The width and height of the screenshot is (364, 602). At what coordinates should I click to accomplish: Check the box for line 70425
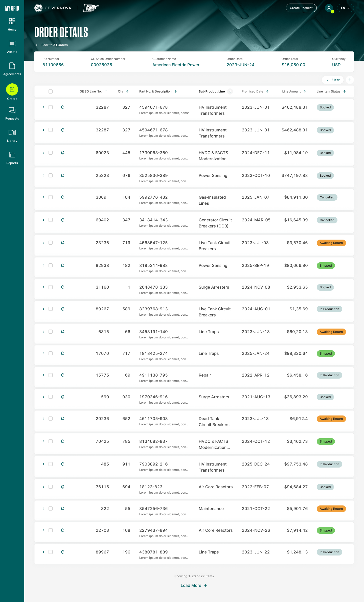point(51,441)
